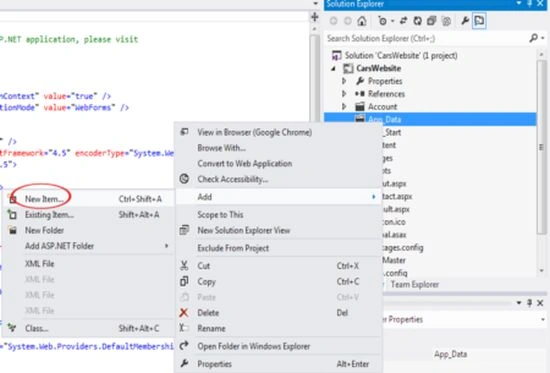Click the Search Solution Explorer field
The image size is (550, 373).
(x=426, y=38)
